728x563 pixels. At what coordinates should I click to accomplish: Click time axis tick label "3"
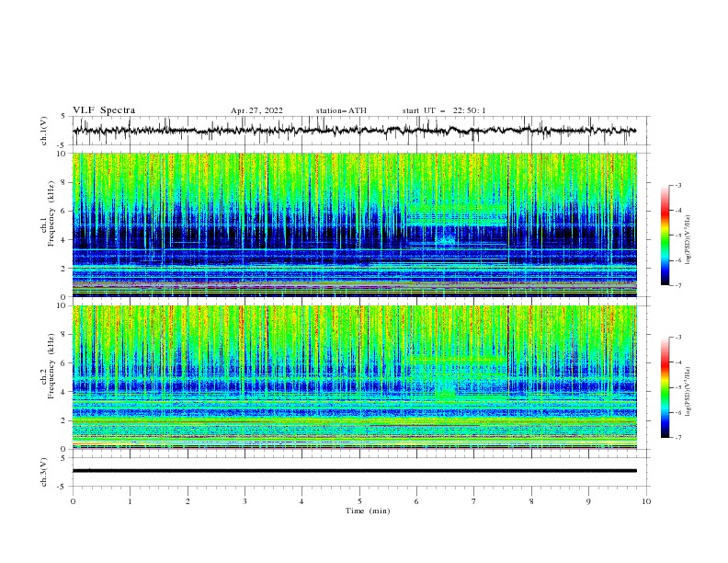245,501
